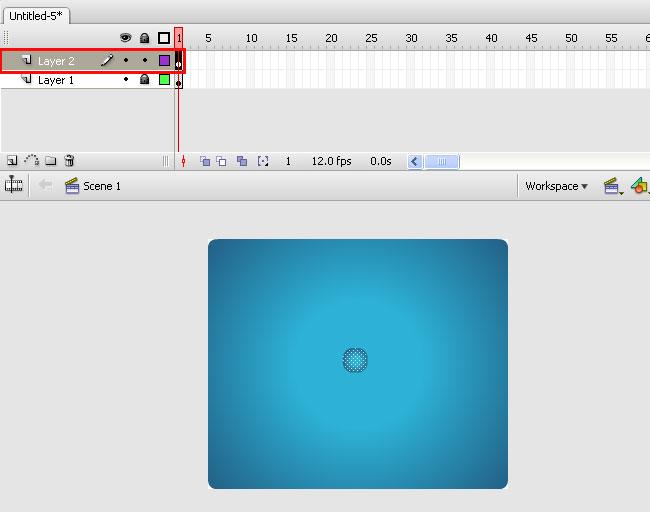
Task: Select Layer 1 keyframe at frame 1
Action: click(179, 80)
